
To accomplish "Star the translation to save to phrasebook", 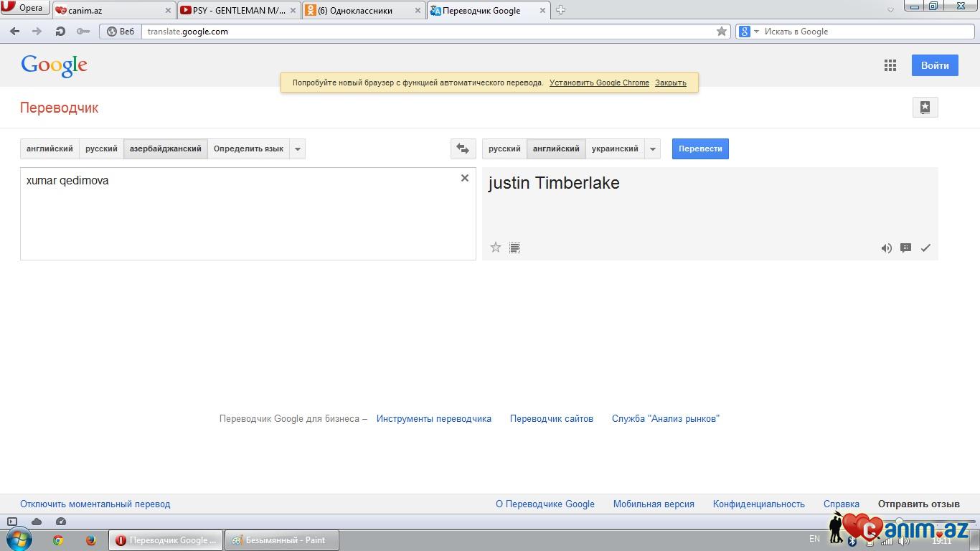I will 495,248.
